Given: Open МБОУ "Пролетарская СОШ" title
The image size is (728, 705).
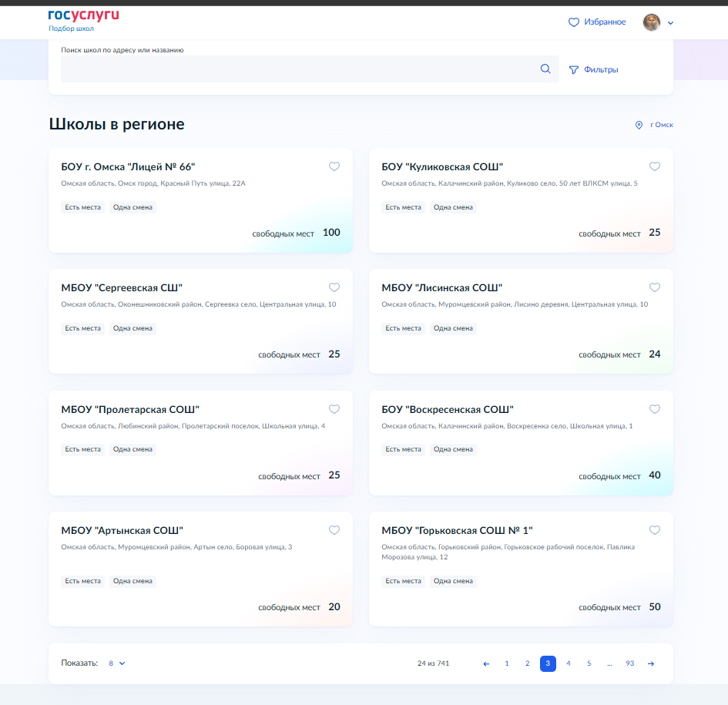Looking at the screenshot, I should click(x=130, y=410).
